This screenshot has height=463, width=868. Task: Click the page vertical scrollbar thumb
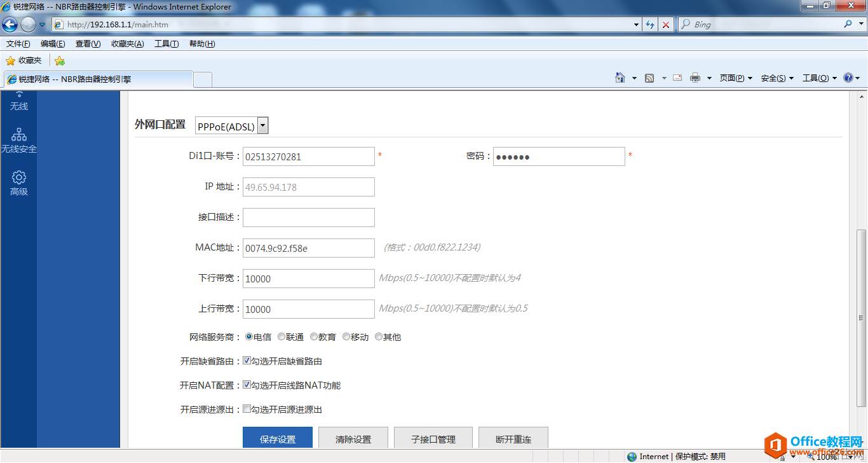[x=862, y=318]
